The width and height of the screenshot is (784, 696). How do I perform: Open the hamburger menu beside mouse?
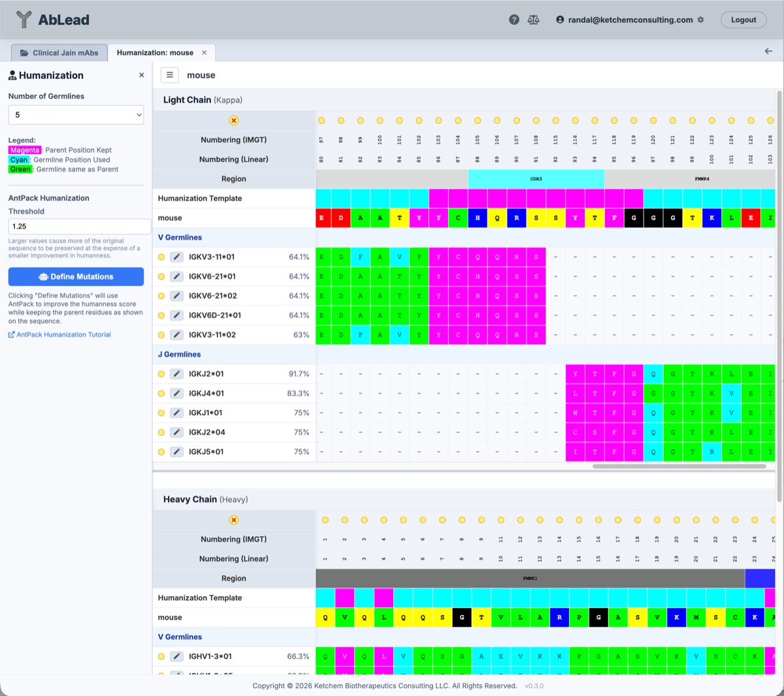(170, 75)
